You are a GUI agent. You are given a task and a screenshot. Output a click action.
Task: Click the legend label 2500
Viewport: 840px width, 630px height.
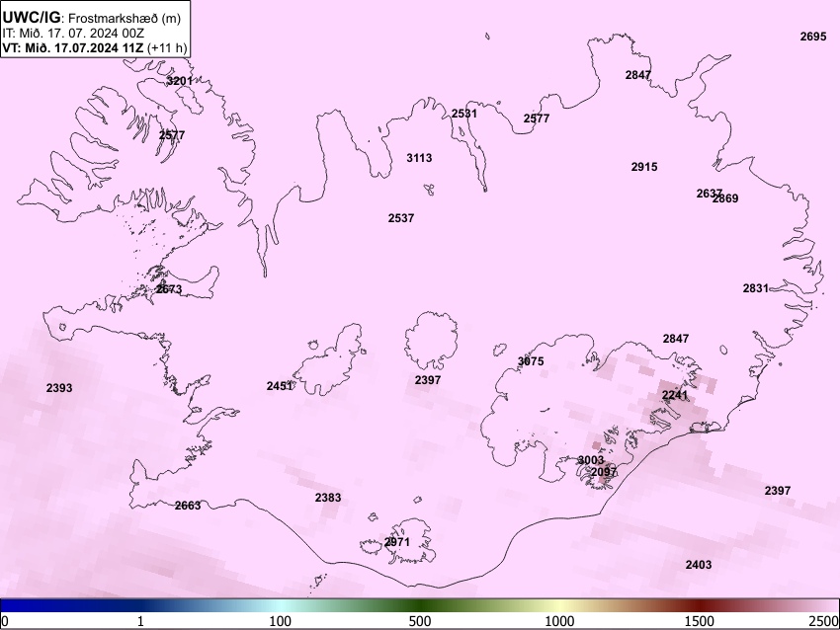pyautogui.click(x=824, y=621)
